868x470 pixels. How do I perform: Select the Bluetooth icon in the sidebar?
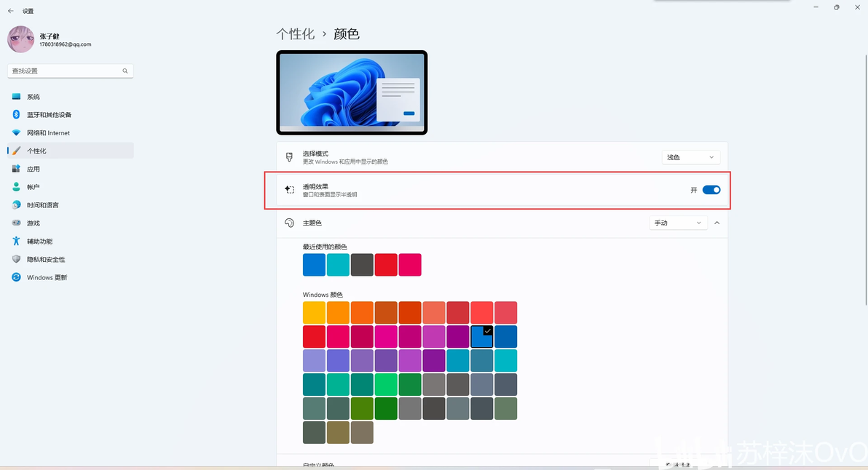(x=16, y=114)
